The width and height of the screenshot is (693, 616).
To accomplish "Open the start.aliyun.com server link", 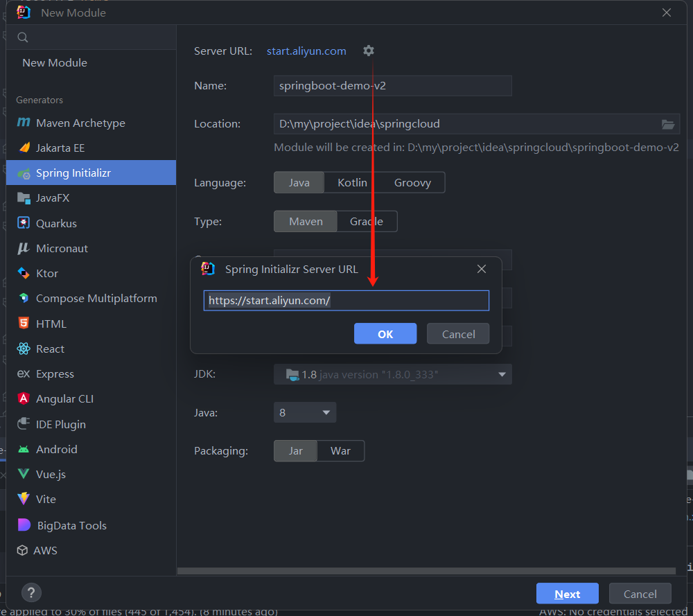I will pos(306,51).
